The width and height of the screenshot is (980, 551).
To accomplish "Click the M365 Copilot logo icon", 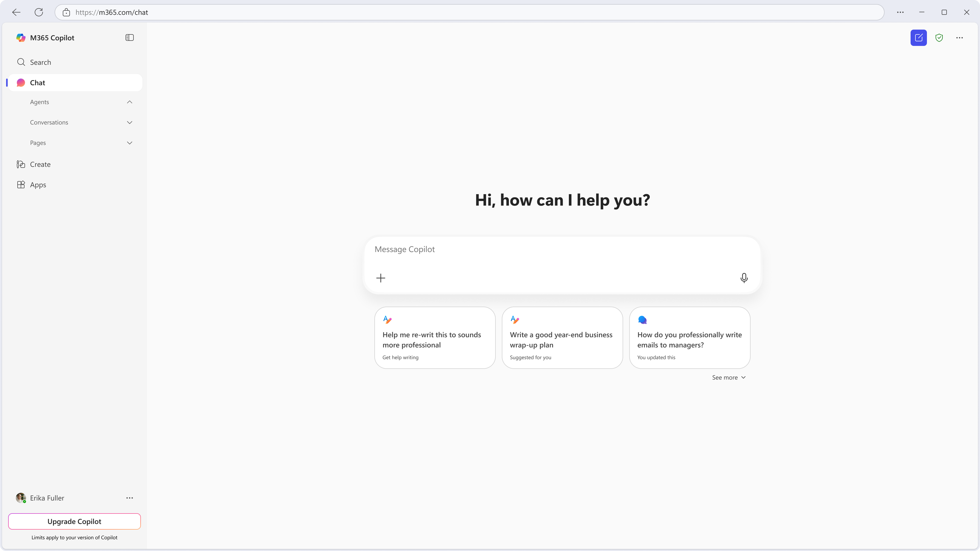I will pos(20,38).
